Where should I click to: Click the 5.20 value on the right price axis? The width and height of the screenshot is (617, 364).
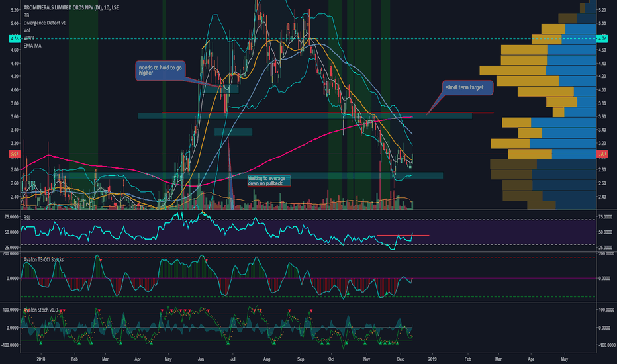[x=602, y=10]
